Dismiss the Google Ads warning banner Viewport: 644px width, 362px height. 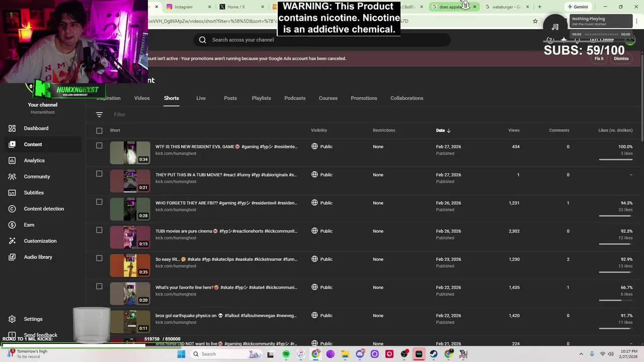click(621, 58)
